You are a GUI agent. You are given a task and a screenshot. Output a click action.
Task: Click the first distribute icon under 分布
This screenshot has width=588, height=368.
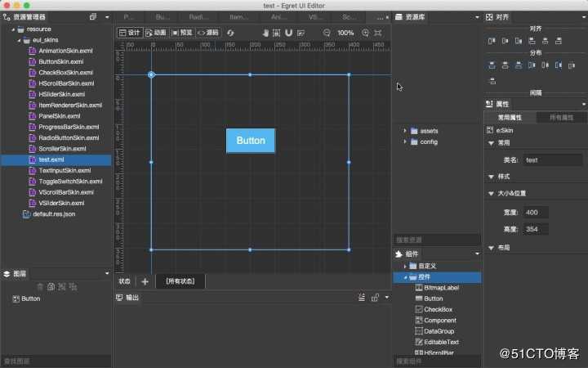[492, 65]
